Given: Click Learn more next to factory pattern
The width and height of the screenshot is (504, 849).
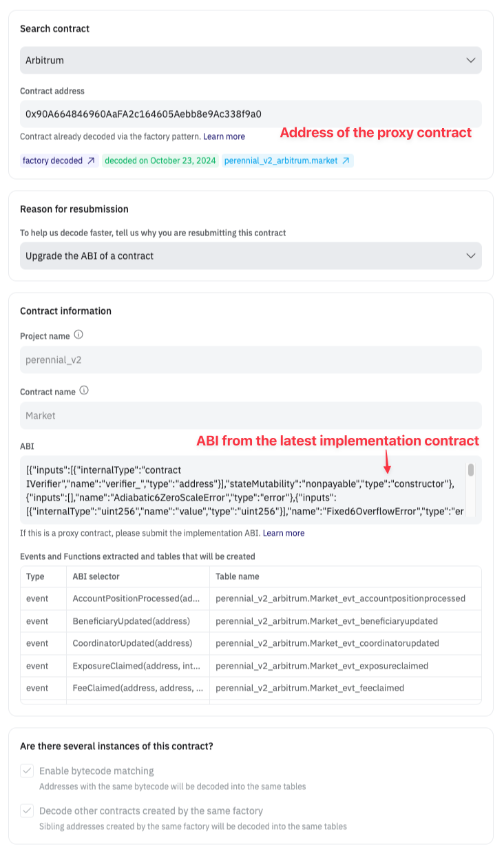Looking at the screenshot, I should pos(224,136).
